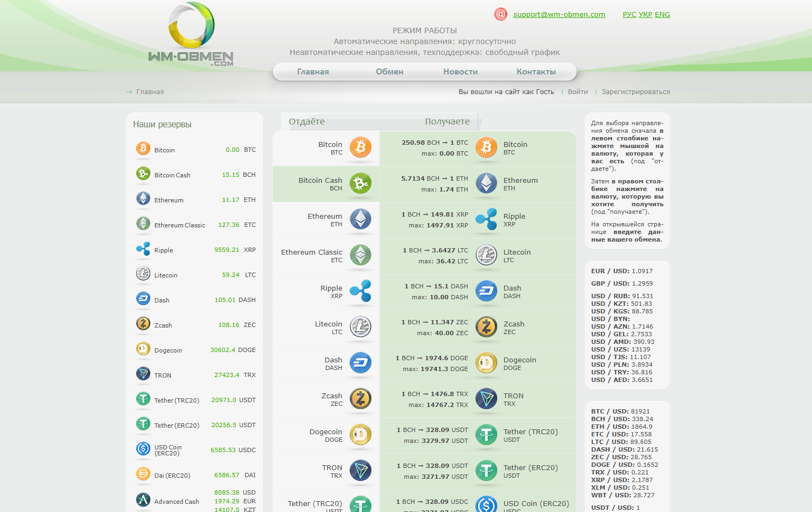The image size is (812, 512).
Task: Click support@wm-obmen.com email link
Action: click(x=559, y=15)
